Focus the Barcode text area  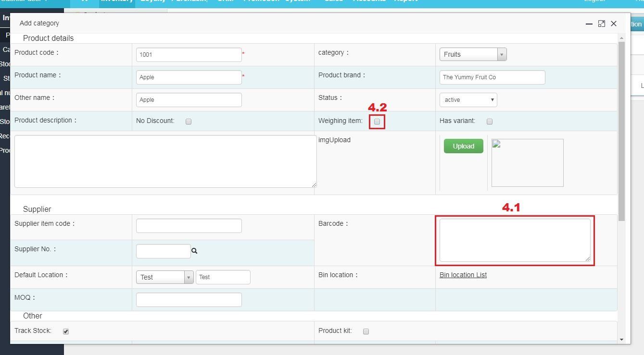[515, 240]
